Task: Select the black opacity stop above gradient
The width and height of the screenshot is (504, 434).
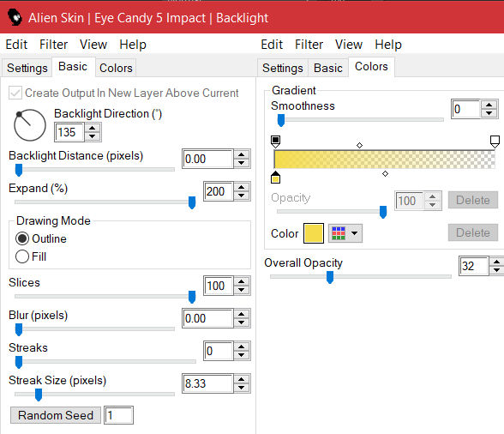Action: click(x=275, y=142)
